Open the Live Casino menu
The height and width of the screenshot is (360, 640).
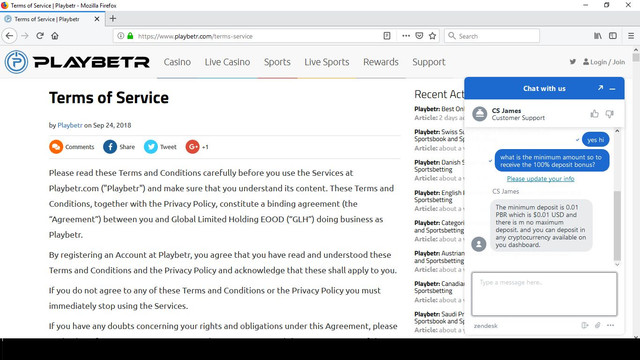[x=227, y=62]
